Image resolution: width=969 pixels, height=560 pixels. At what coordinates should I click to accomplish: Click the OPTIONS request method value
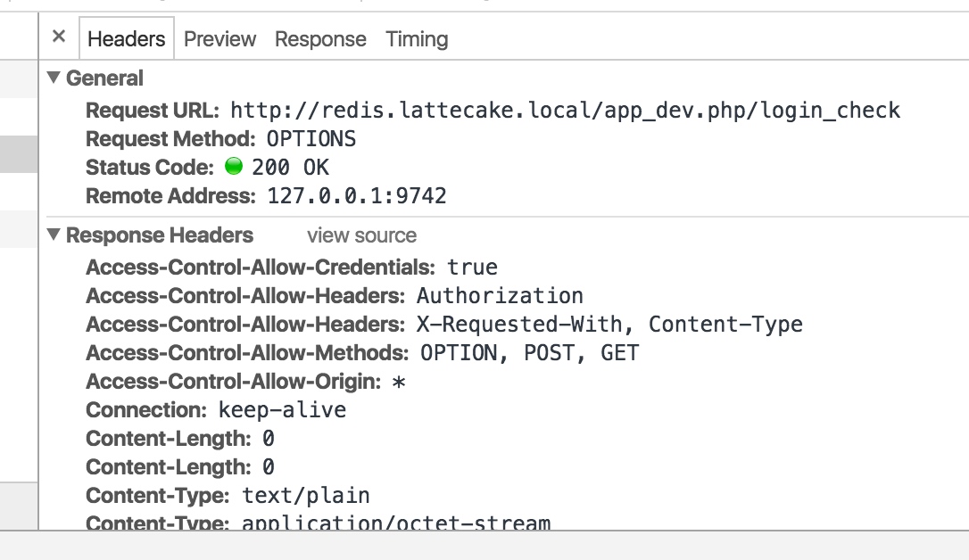point(311,139)
